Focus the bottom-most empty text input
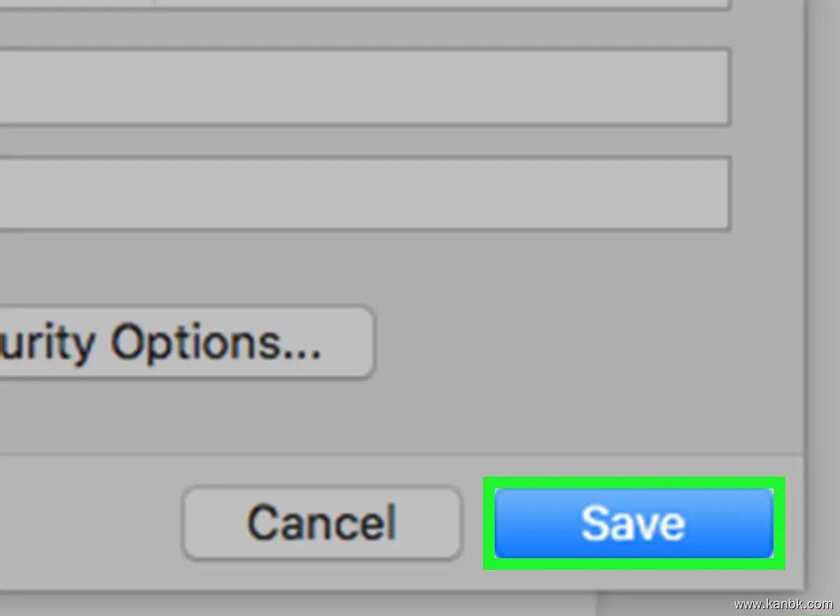This screenshot has height=616, width=840. tap(364, 194)
